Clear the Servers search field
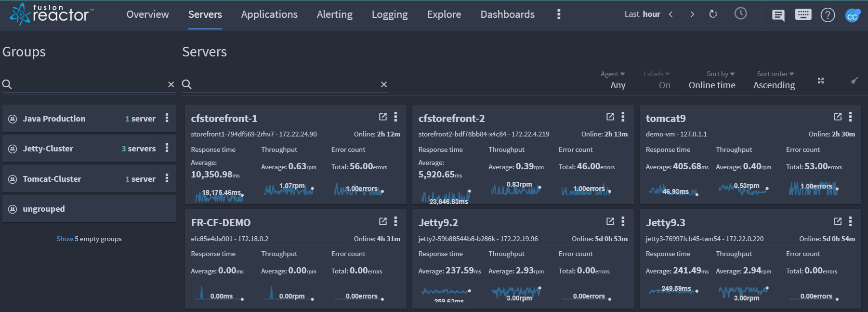 coord(384,84)
